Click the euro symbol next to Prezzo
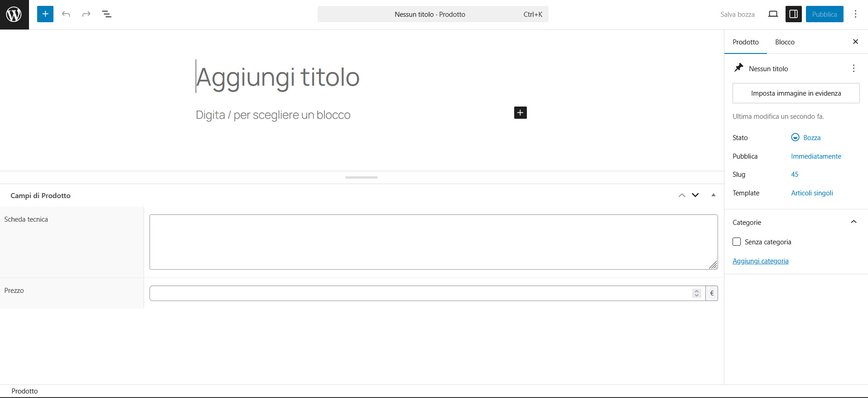868x398 pixels. (x=712, y=293)
